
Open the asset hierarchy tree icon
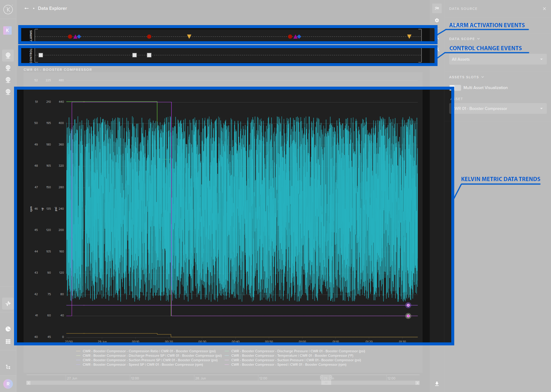(8, 367)
